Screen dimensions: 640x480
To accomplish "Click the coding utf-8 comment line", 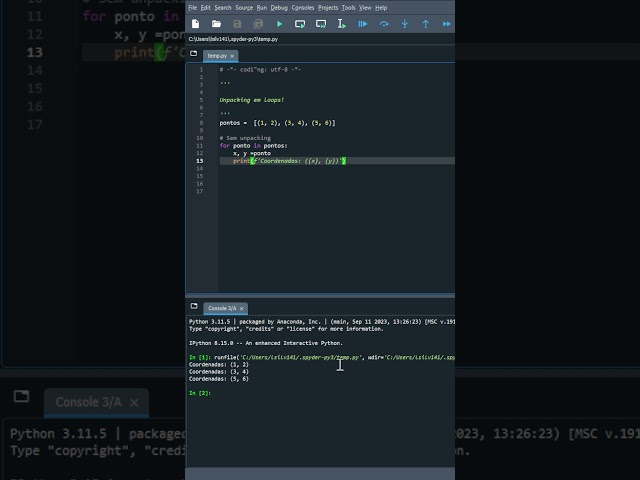I will tap(260, 70).
